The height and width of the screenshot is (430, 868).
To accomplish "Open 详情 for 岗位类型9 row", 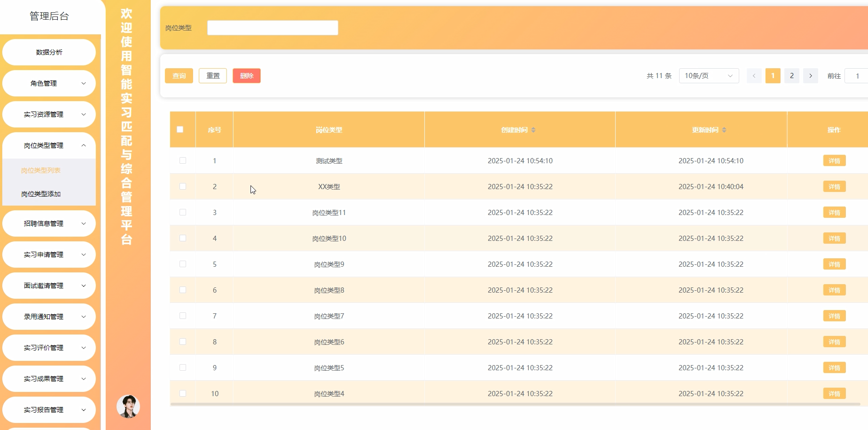I will pyautogui.click(x=835, y=264).
